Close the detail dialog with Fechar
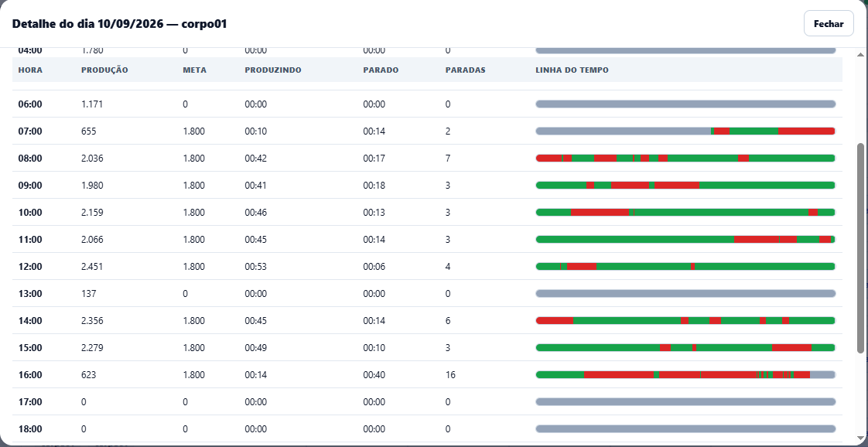The width and height of the screenshot is (868, 447). (829, 24)
